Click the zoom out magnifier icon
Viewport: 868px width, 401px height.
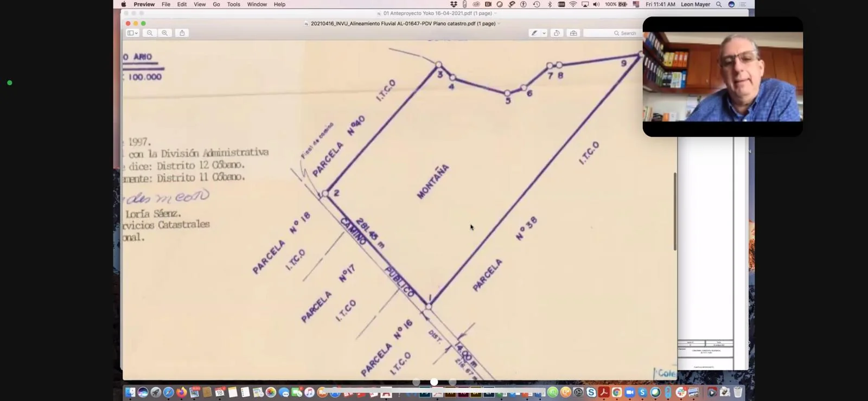click(x=150, y=33)
